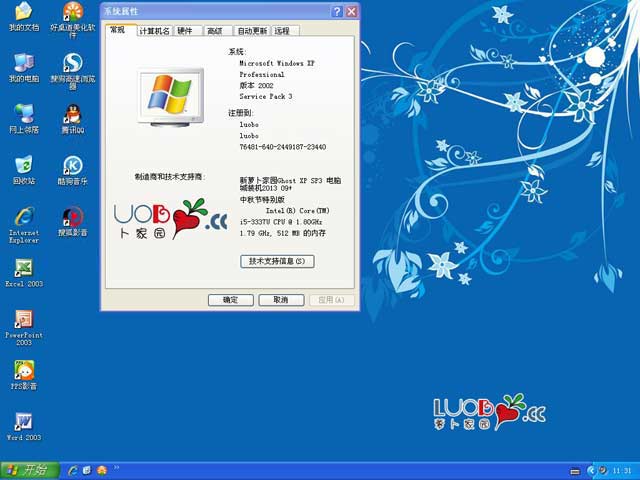Image resolution: width=640 pixels, height=480 pixels.
Task: Click the Internet Explorer quick launch icon
Action: click(73, 470)
